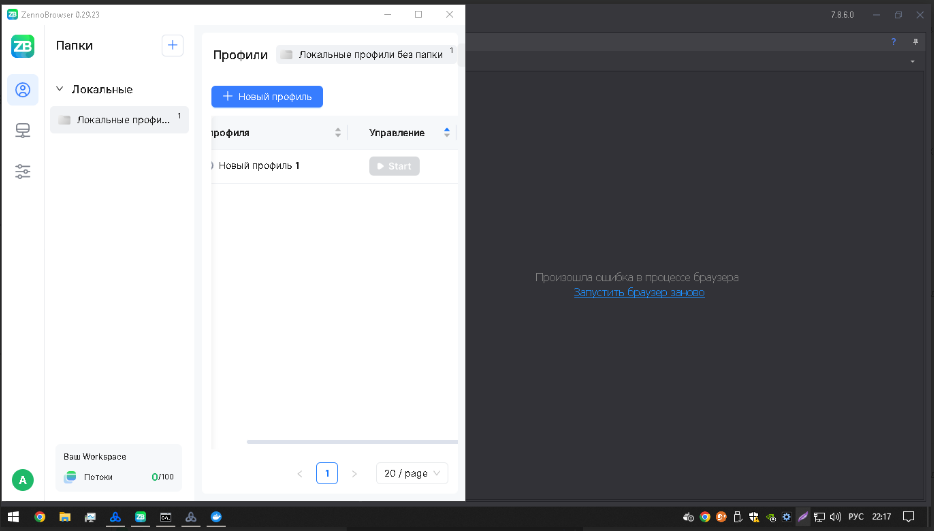Screen dimensions: 934x531
Task: Open the green account avatar 'A'
Action: (23, 480)
